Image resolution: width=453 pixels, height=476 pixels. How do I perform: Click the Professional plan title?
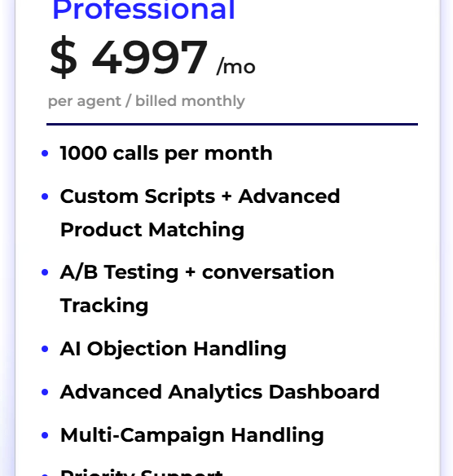144,10
